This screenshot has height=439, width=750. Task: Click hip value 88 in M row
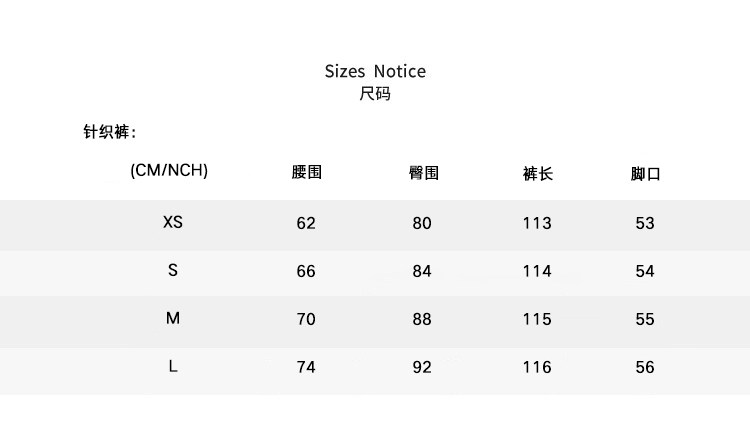click(422, 319)
